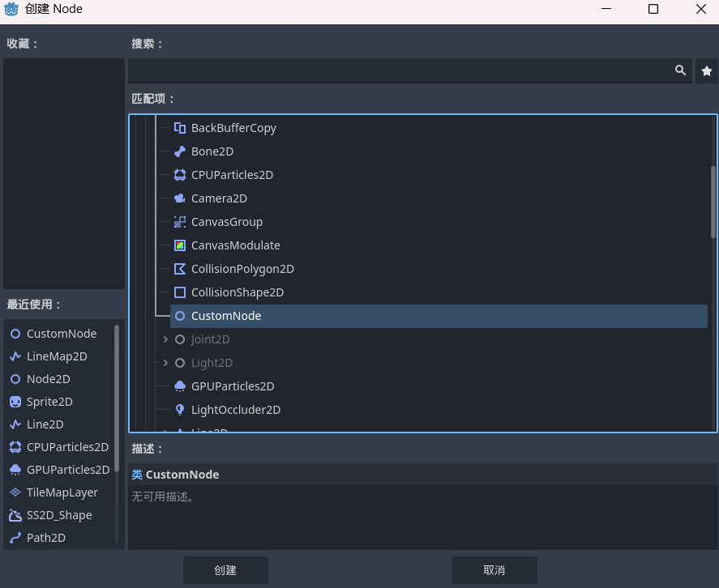Viewport: 719px width, 588px height.
Task: Click the search magnifier icon
Action: click(x=680, y=70)
